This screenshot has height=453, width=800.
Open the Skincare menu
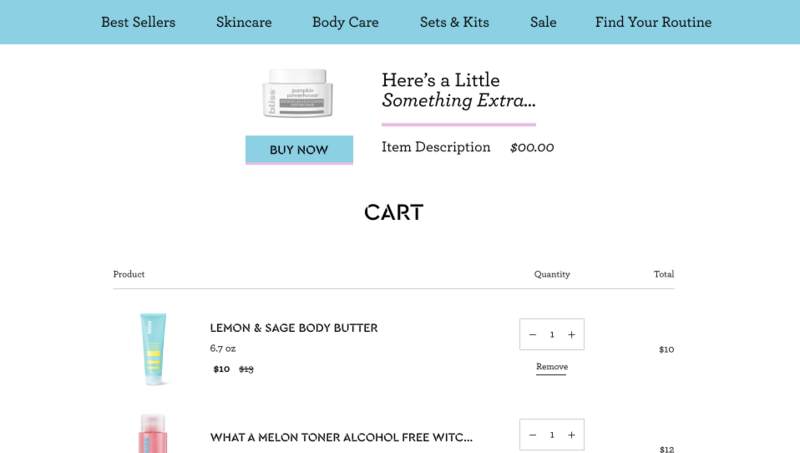coord(244,22)
